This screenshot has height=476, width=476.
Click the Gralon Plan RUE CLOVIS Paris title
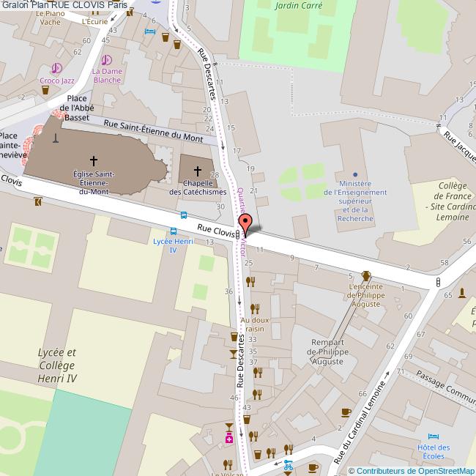(x=64, y=4)
